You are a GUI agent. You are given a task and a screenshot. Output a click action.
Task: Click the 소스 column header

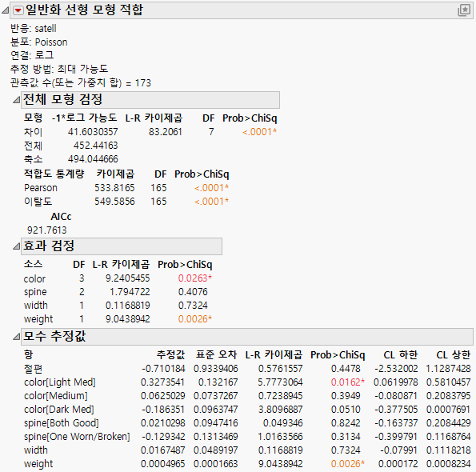(x=33, y=264)
